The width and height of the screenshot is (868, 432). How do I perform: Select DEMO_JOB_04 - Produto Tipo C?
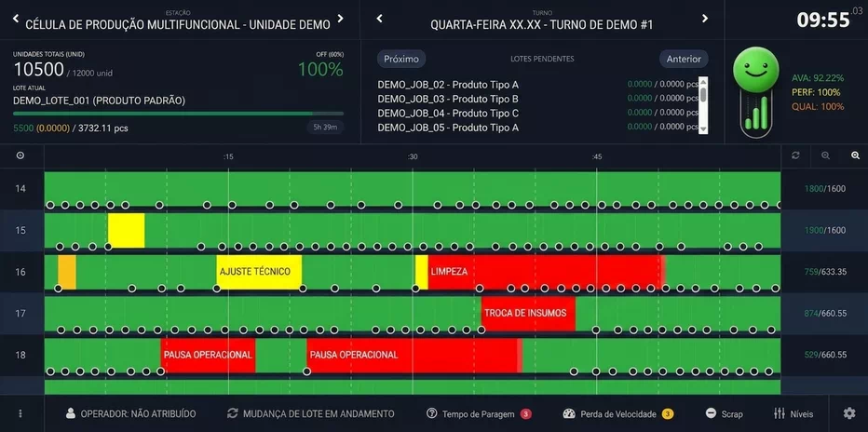pos(448,114)
